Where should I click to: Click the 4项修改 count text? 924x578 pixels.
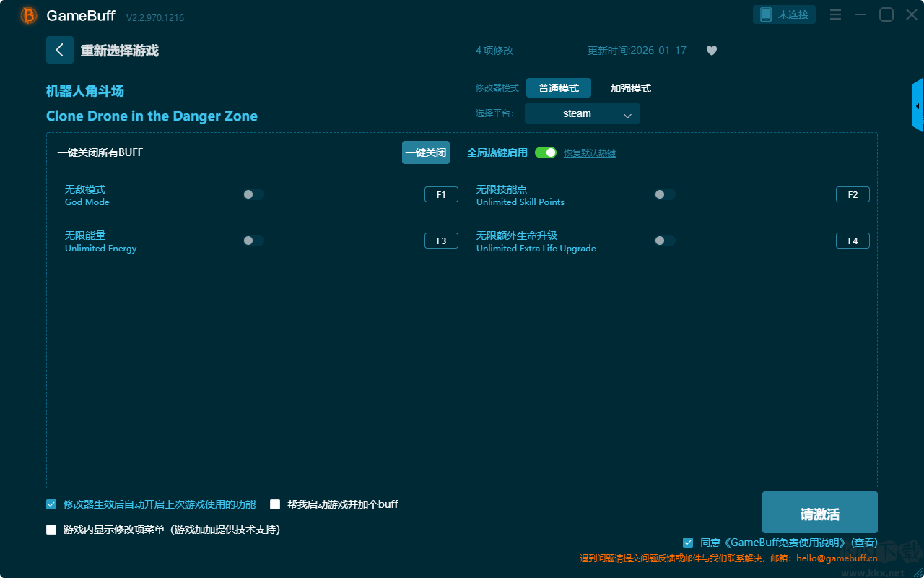tap(494, 51)
